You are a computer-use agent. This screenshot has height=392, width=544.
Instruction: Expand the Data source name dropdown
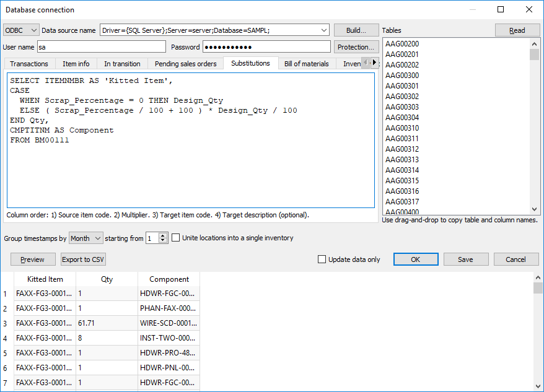(x=325, y=30)
